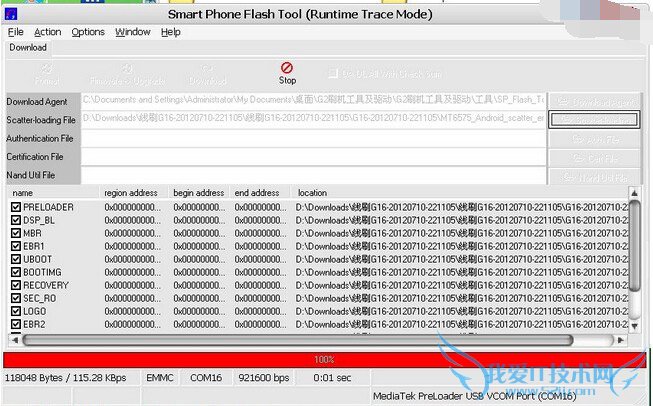The width and height of the screenshot is (653, 406).
Task: Click the Download Agent path field
Action: [x=313, y=100]
